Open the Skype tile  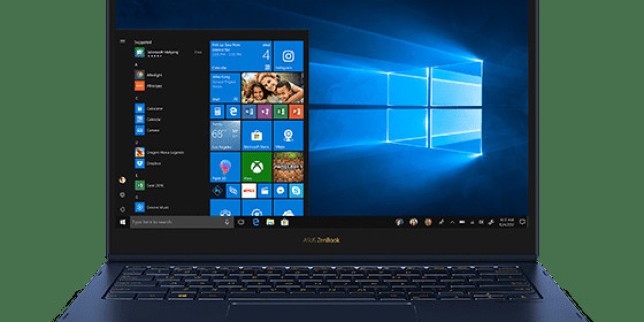296,191
